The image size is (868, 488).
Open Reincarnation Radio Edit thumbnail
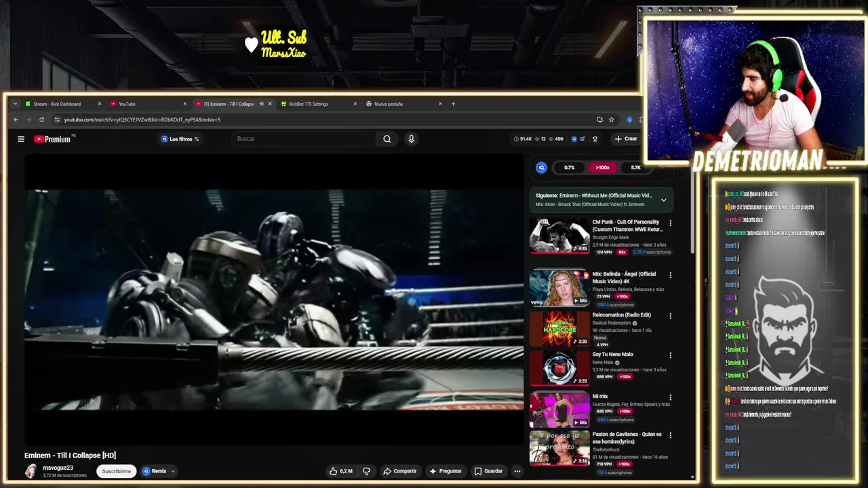[x=559, y=329]
